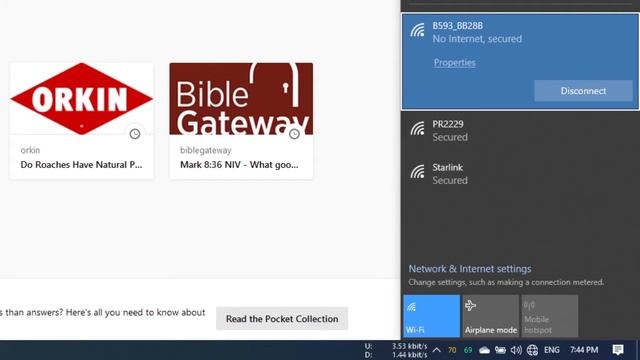This screenshot has height=360, width=640.
Task: Click the battery power tray icon
Action: coord(500,350)
